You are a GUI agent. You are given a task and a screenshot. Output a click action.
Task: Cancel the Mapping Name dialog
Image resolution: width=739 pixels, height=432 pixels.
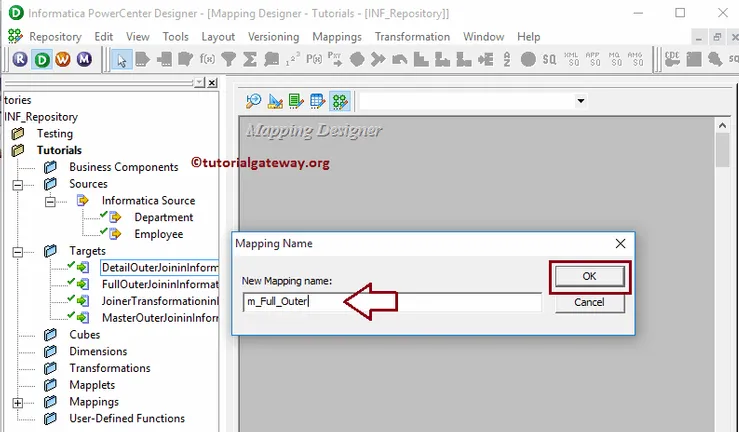(x=590, y=302)
